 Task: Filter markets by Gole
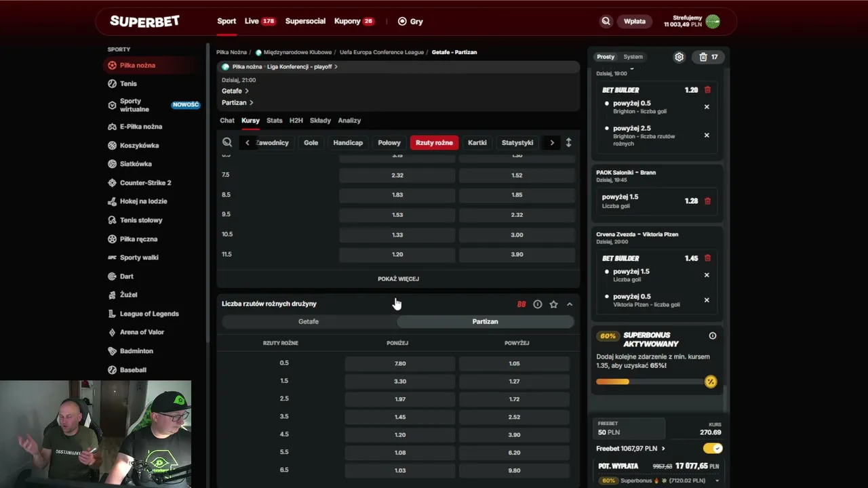[311, 142]
